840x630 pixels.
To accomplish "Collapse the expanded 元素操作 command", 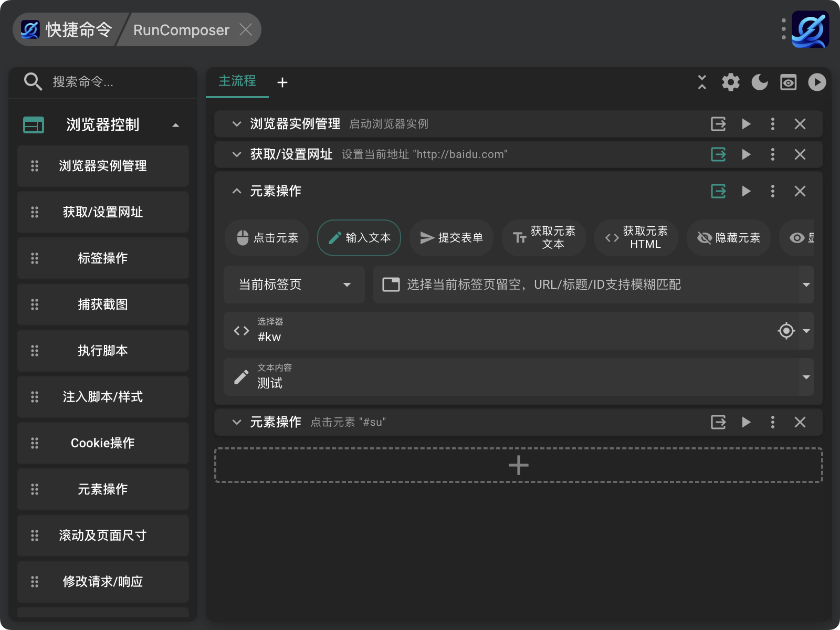I will click(x=237, y=191).
